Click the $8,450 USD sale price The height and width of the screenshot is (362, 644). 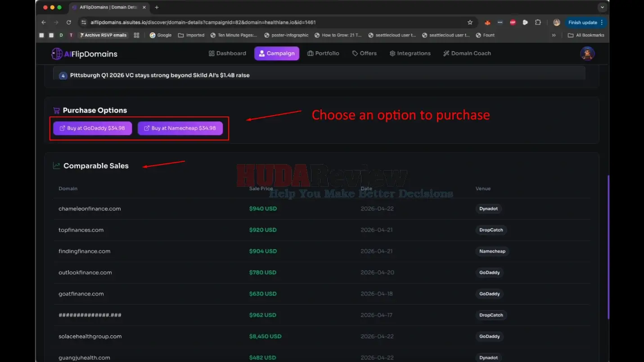(x=265, y=336)
